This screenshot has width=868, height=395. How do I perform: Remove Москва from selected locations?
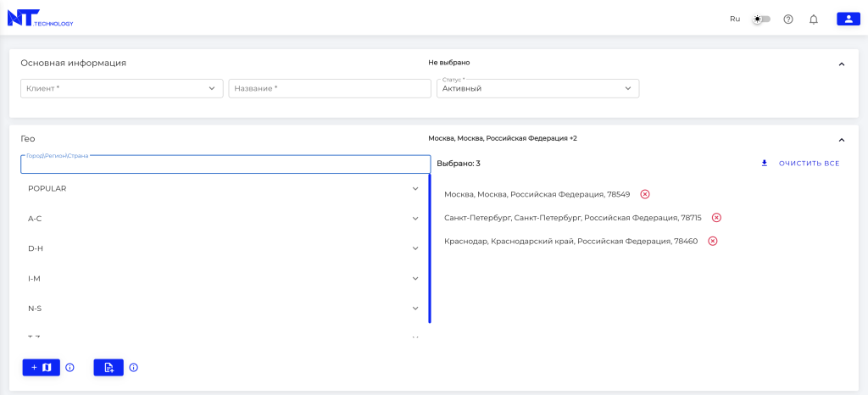click(x=645, y=194)
